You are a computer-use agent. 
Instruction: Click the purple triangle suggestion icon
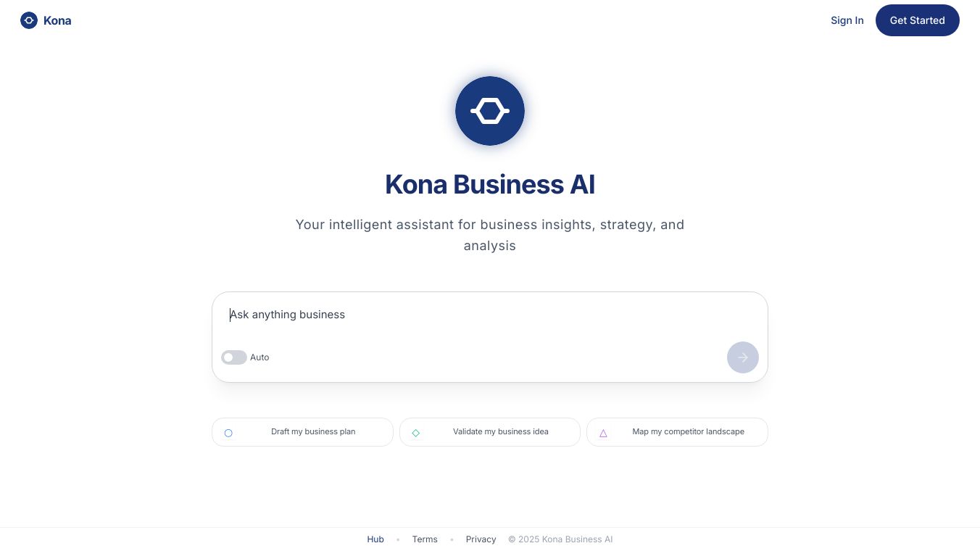(603, 433)
